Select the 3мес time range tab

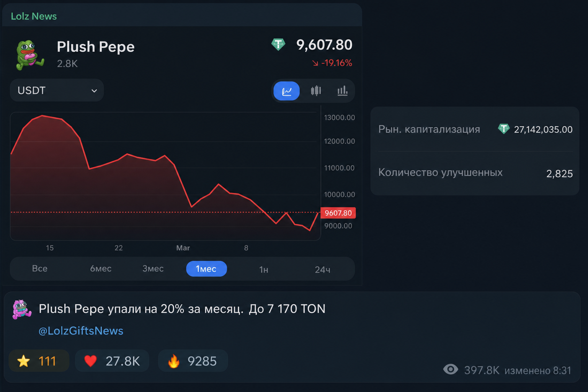(153, 269)
